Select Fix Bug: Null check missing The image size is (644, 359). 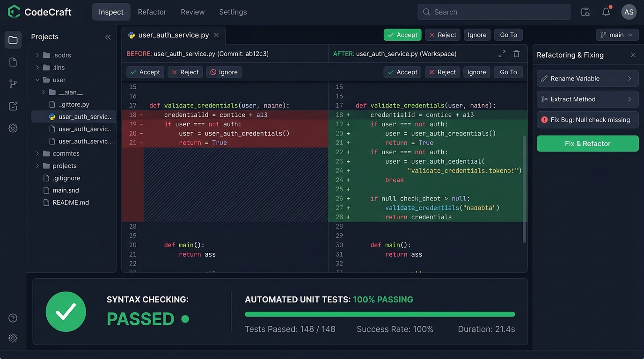[588, 120]
